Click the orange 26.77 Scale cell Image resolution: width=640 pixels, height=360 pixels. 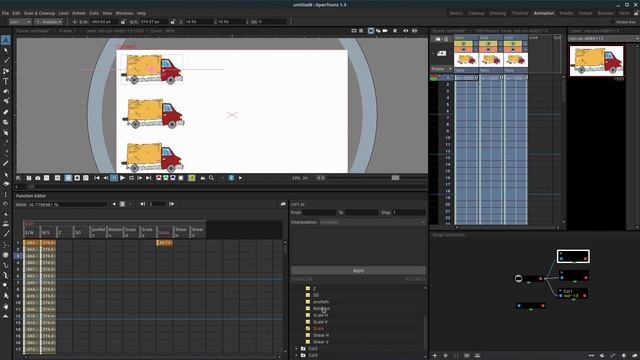pyautogui.click(x=164, y=243)
